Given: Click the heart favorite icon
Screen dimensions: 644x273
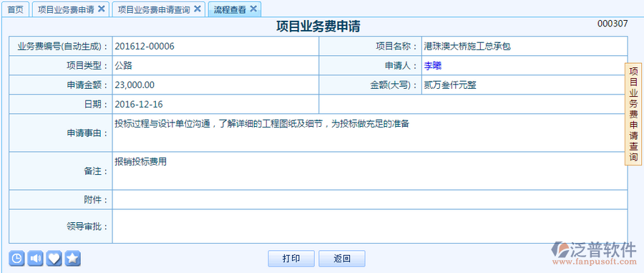Looking at the screenshot, I should pos(54,258).
